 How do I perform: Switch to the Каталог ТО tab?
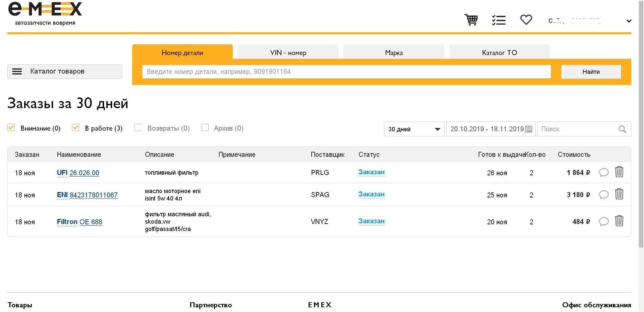point(499,52)
